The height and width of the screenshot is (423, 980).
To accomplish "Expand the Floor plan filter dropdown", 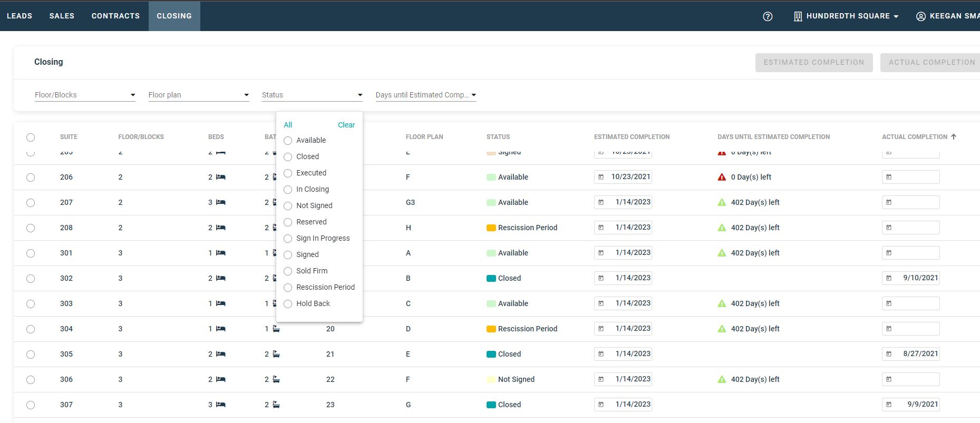I will 199,95.
